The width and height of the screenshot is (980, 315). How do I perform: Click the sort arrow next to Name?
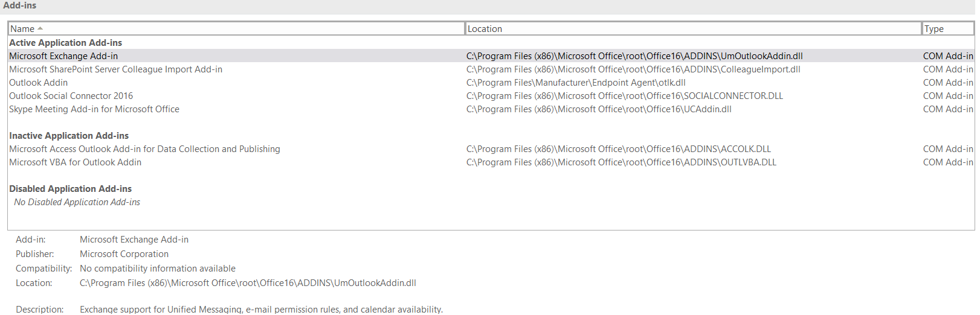(x=40, y=28)
